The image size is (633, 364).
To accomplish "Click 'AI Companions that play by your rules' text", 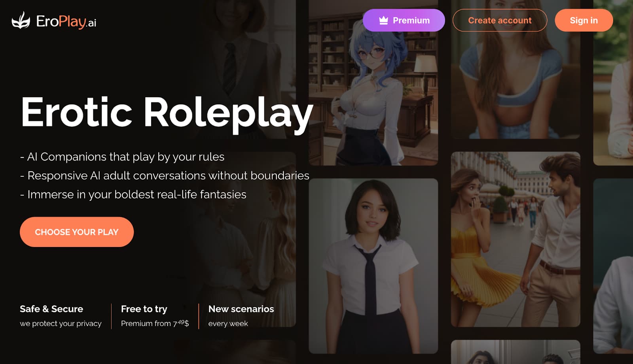I will (122, 157).
